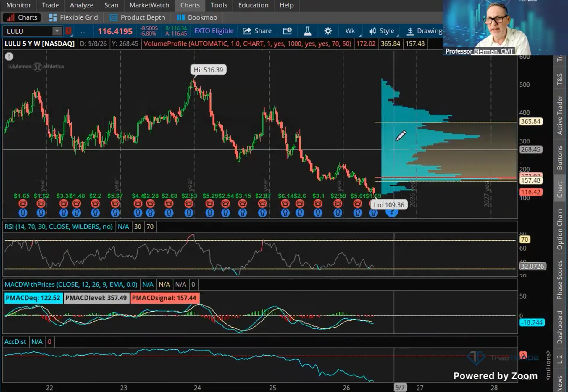The width and height of the screenshot is (568, 392).
Task: Open the Dashboard sidebar tab
Action: pyautogui.click(x=560, y=327)
